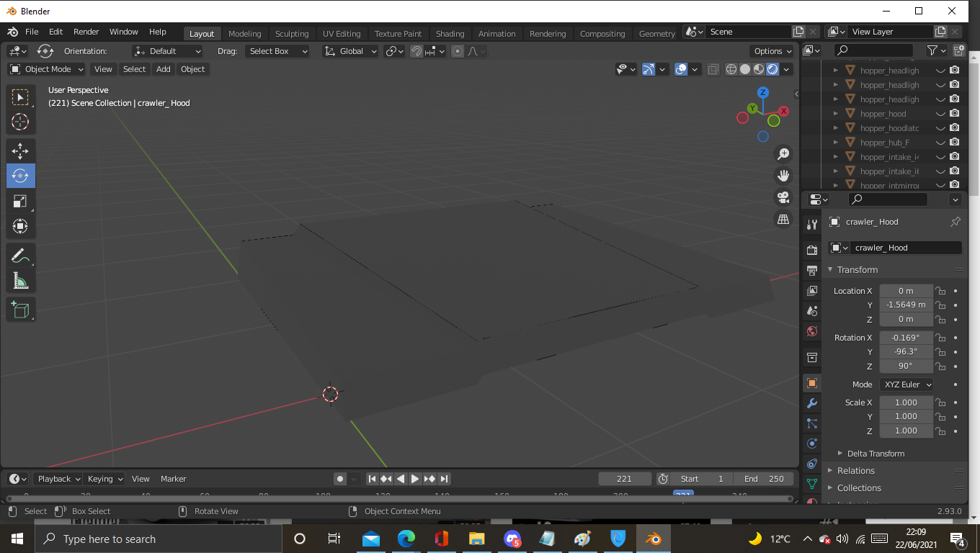This screenshot has width=980, height=553.
Task: Start animation playback with the play button
Action: pyautogui.click(x=415, y=479)
